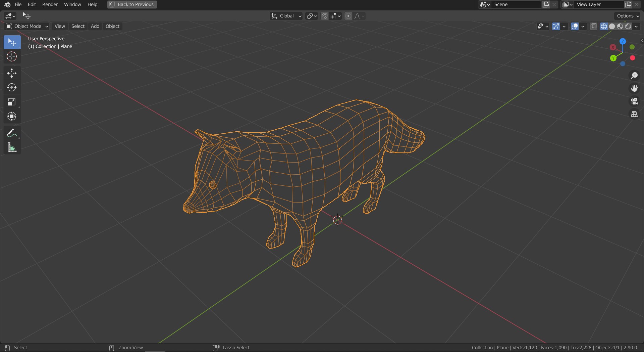Remove view layer with X button

pos(636,4)
